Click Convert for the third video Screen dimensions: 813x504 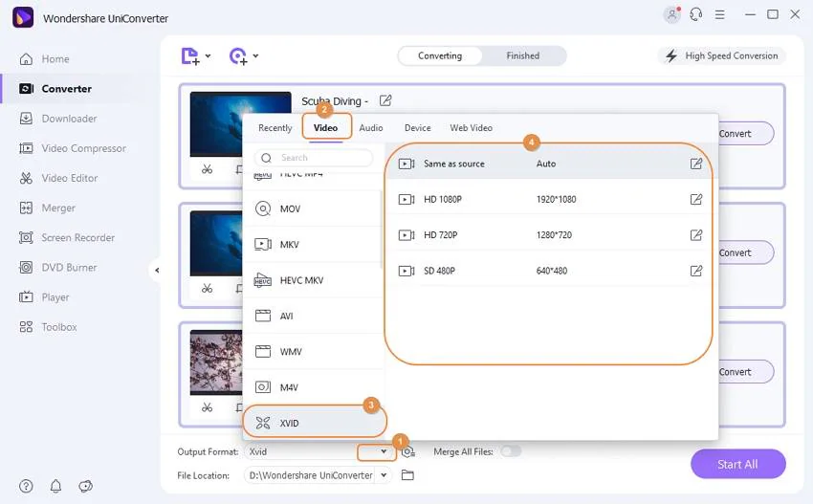(x=746, y=372)
